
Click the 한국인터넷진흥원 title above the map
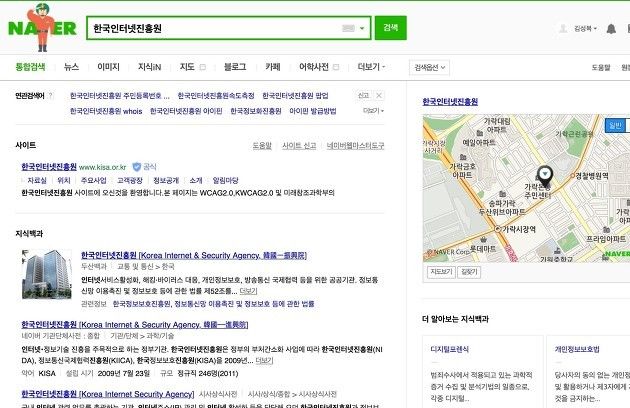(450, 102)
